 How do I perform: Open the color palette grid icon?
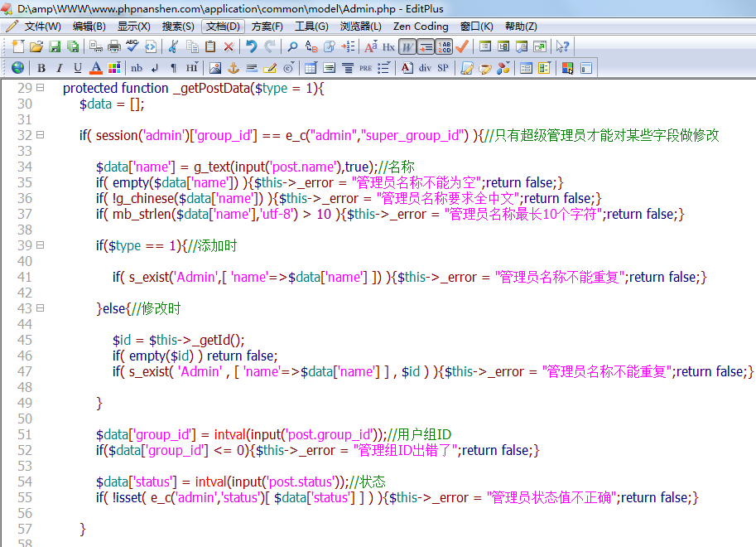click(x=114, y=68)
